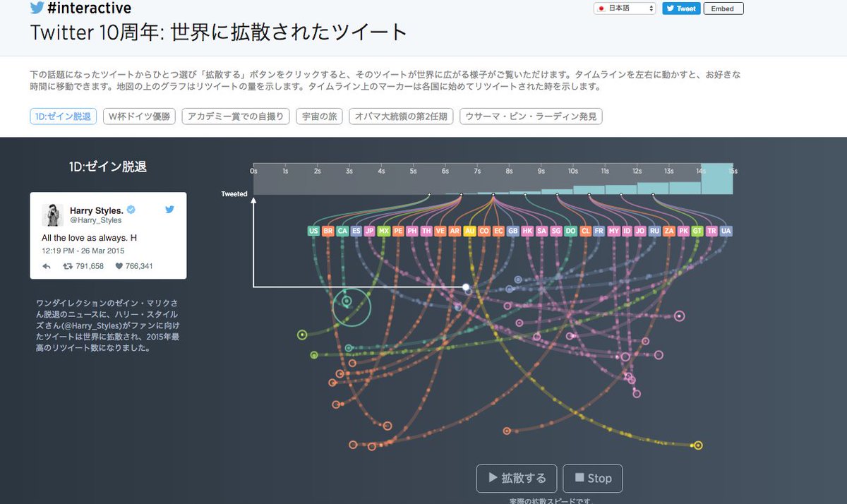Click the US country marker

[x=313, y=231]
